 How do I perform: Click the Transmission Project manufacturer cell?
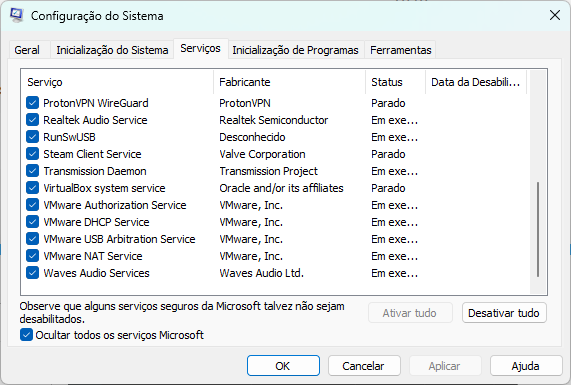[x=268, y=171]
